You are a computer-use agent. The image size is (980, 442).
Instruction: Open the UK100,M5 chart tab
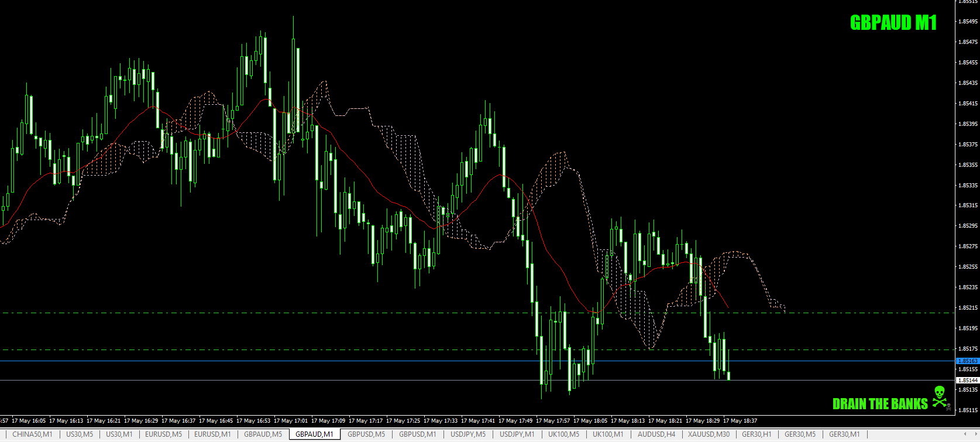pyautogui.click(x=564, y=434)
